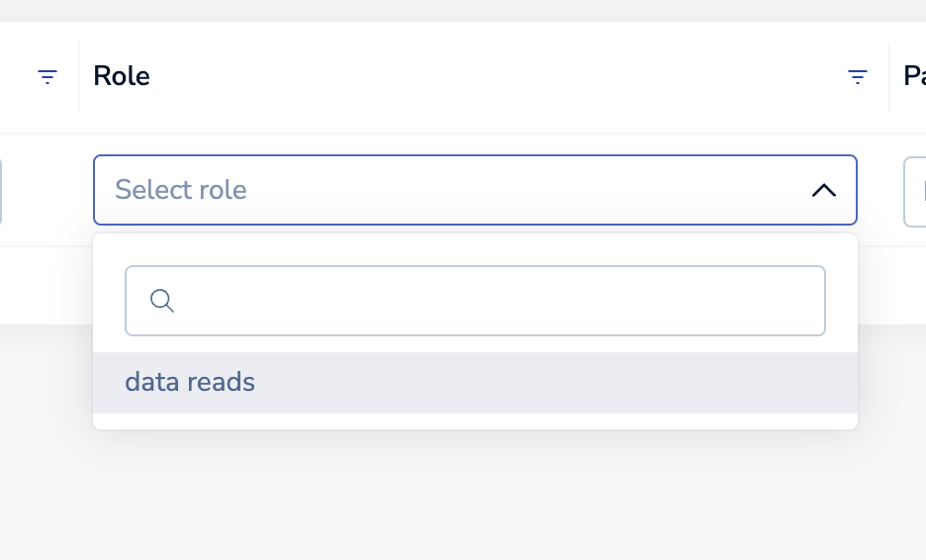Collapse role dropdown with the chevron arrow
Image resolution: width=926 pixels, height=560 pixels.
pos(823,190)
